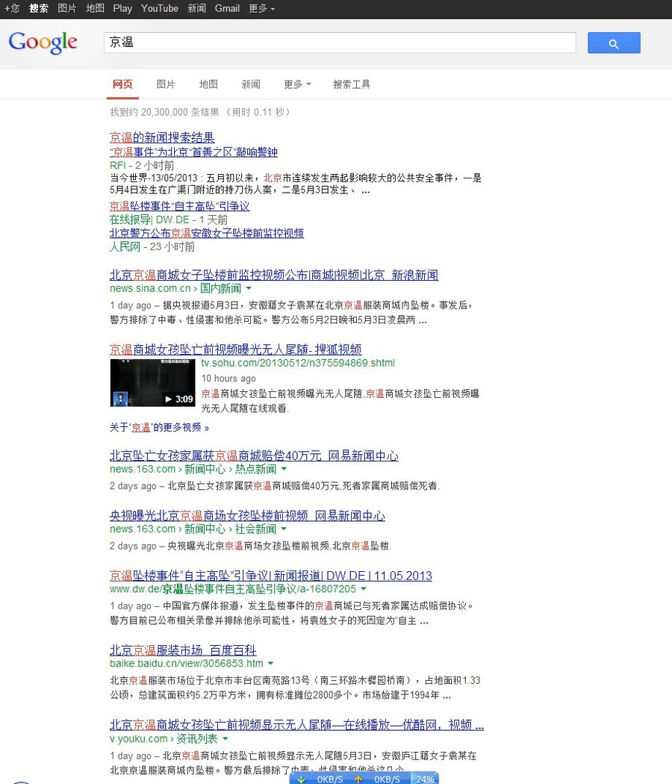Image resolution: width=672 pixels, height=784 pixels.
Task: Open the dropdown arrow beside news.sina.com.cn 国内新闻
Action: (249, 288)
